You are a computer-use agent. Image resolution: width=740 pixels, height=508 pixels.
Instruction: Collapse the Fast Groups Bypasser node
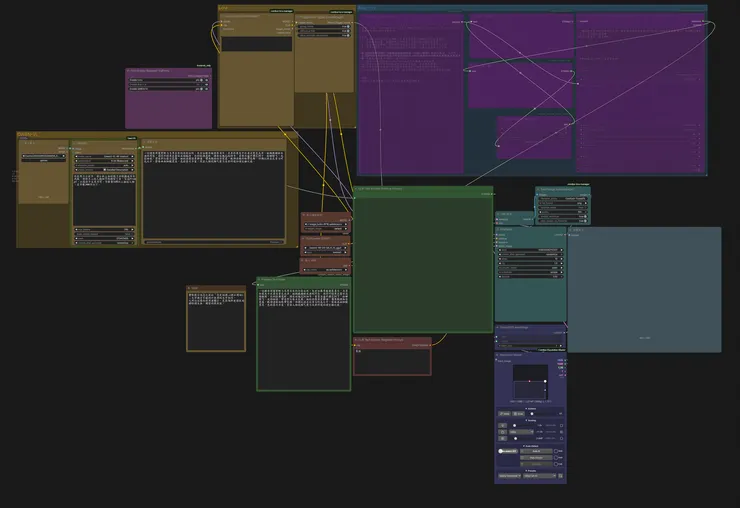(x=128, y=71)
